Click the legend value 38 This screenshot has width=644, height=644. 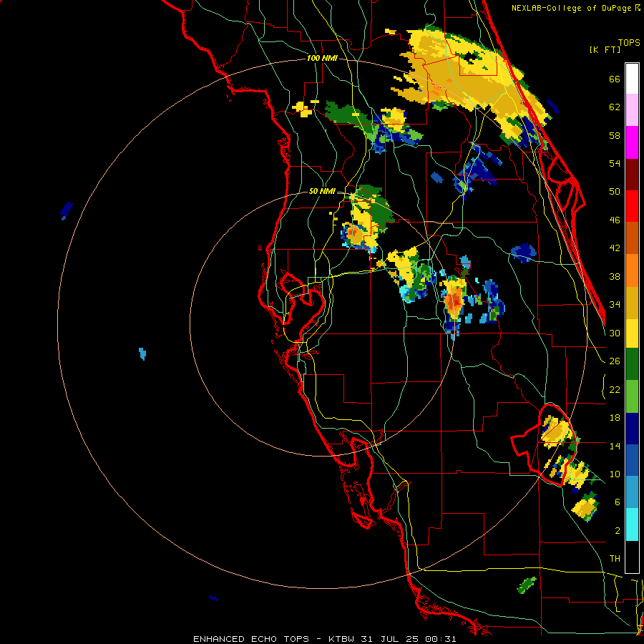(615, 276)
